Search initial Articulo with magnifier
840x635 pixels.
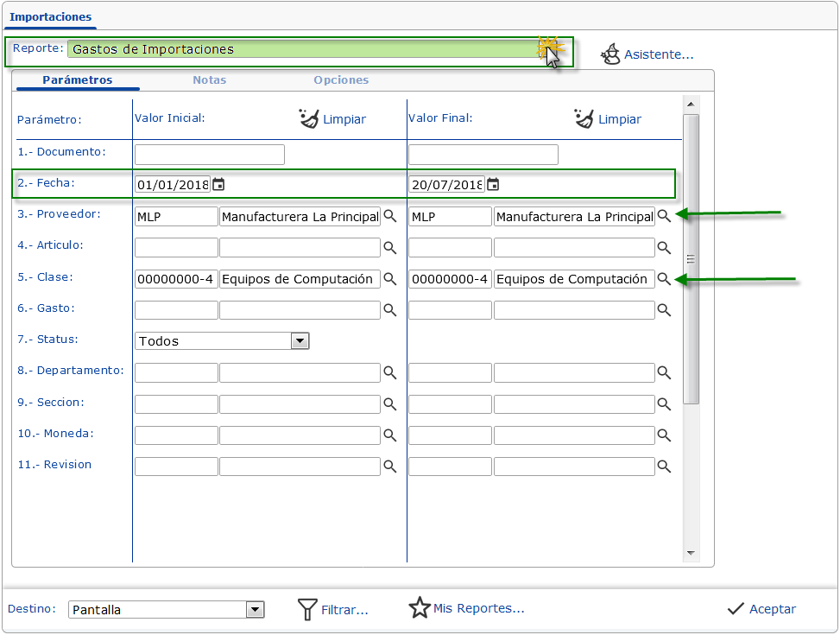point(390,248)
